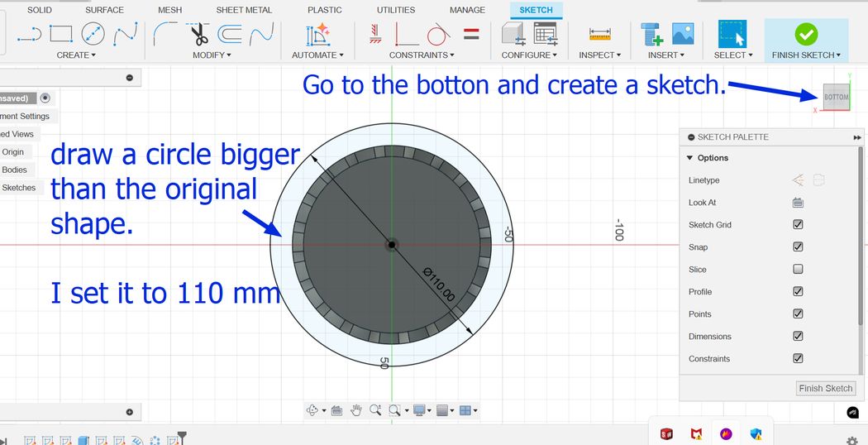Image resolution: width=868 pixels, height=445 pixels.
Task: Select the Trim scissors tool
Action: pos(198,34)
